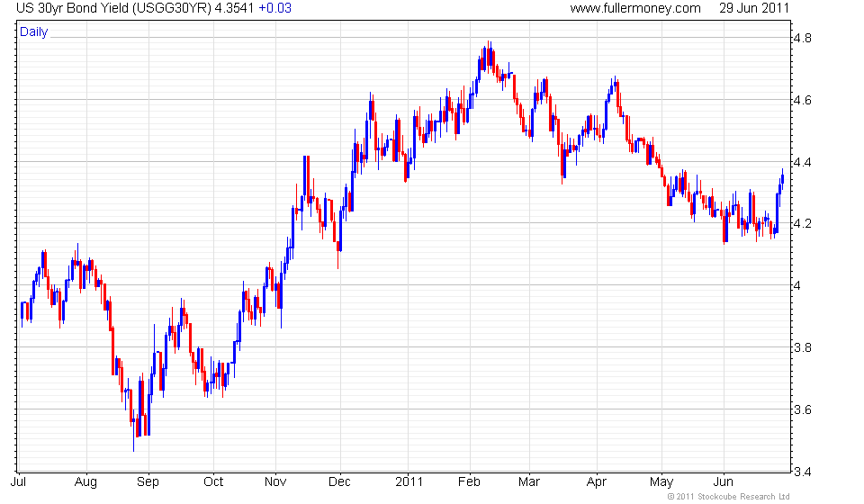Click the Dec x-axis label
This screenshot has height=504, width=864.
(x=339, y=481)
